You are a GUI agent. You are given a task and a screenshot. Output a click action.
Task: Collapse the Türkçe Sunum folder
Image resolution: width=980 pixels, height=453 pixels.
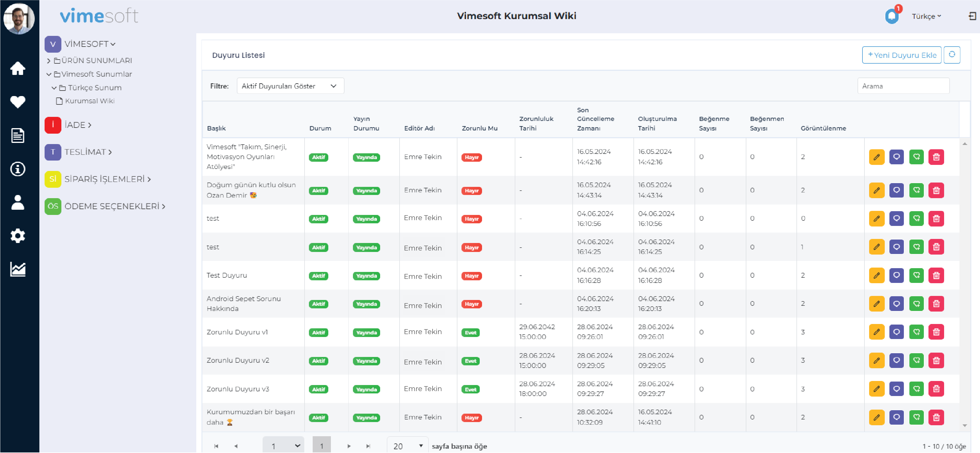[54, 88]
